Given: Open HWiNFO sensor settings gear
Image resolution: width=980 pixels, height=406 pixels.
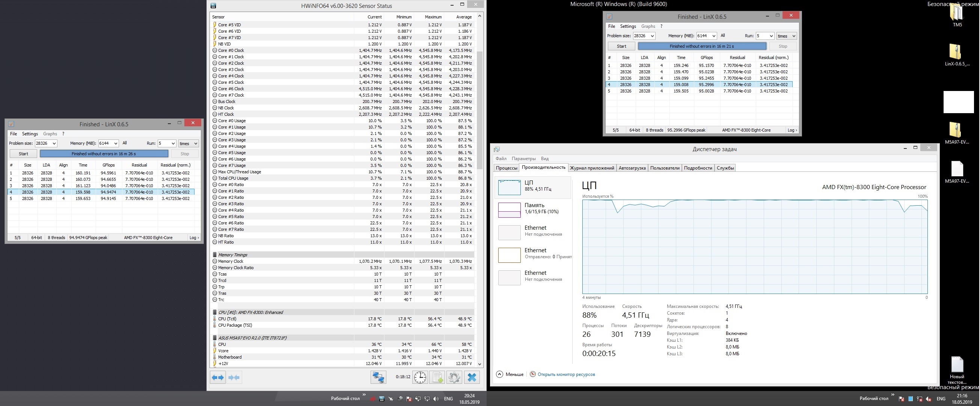Looking at the screenshot, I should tap(454, 377).
